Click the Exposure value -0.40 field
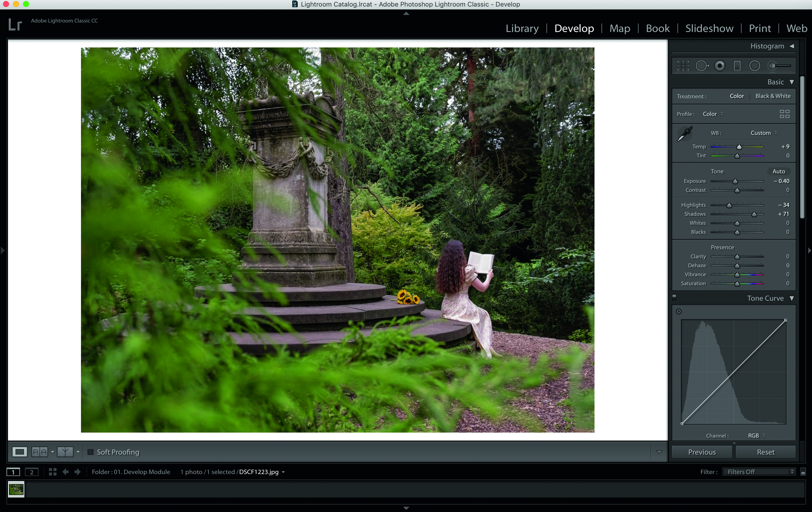812x512 pixels. tap(781, 181)
